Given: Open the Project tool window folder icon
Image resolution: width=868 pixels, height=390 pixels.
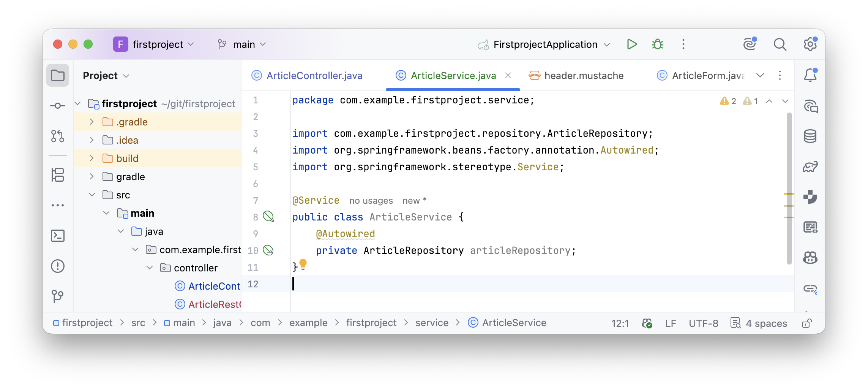Looking at the screenshot, I should 58,75.
